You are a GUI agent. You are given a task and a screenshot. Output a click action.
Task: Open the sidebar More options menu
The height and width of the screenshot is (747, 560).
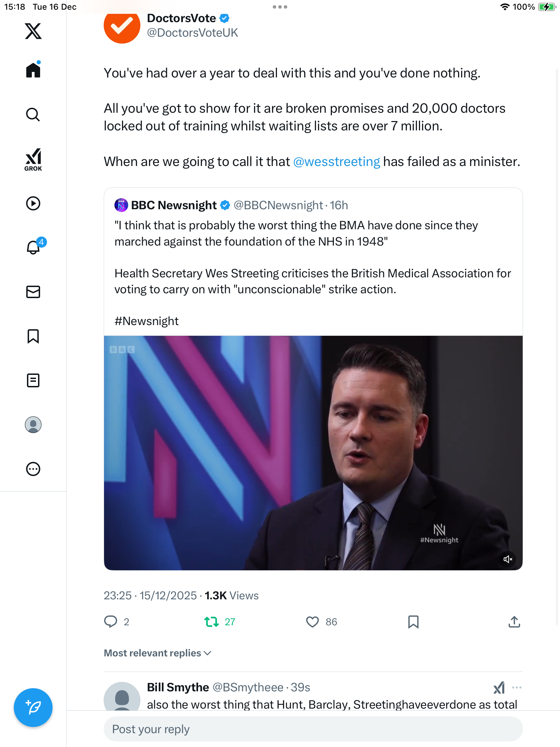coord(33,469)
